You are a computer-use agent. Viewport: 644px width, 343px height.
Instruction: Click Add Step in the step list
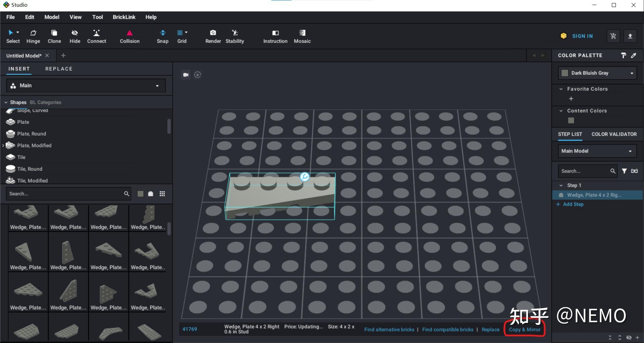[x=573, y=204]
